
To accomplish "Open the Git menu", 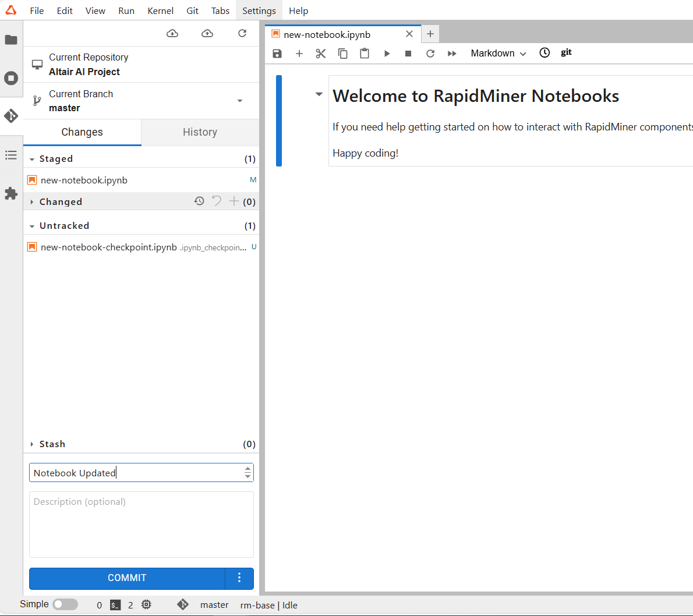I will pyautogui.click(x=192, y=10).
